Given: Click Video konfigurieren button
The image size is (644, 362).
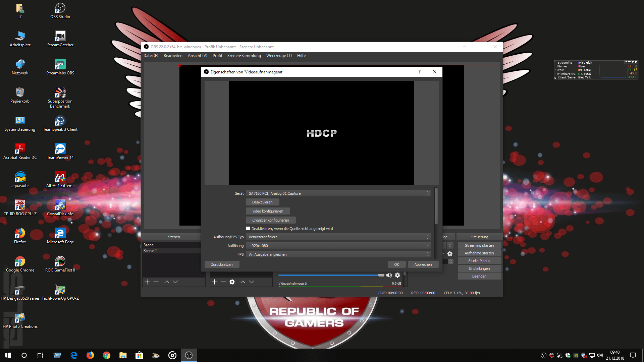Looking at the screenshot, I should click(x=268, y=211).
